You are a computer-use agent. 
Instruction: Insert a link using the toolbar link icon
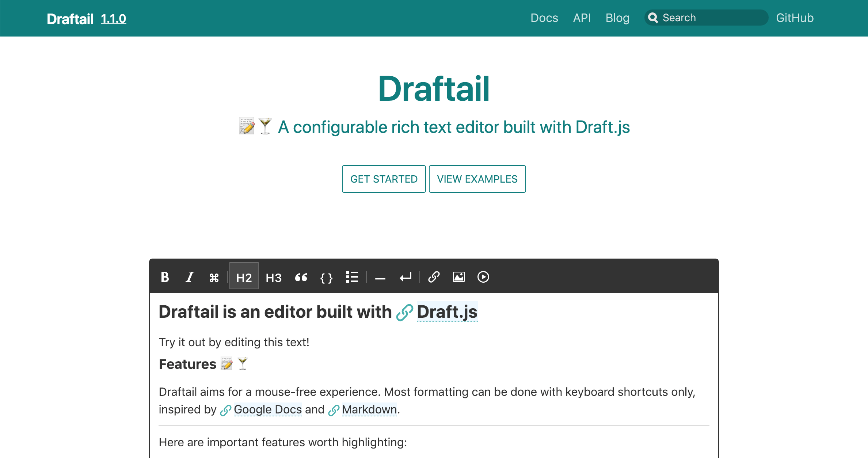coord(434,277)
